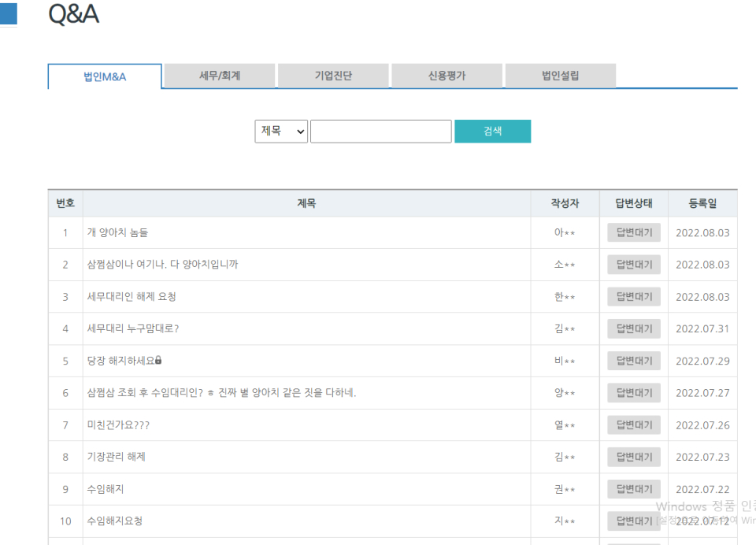
Task: Click the date 2022.07.22
Action: coord(702,489)
